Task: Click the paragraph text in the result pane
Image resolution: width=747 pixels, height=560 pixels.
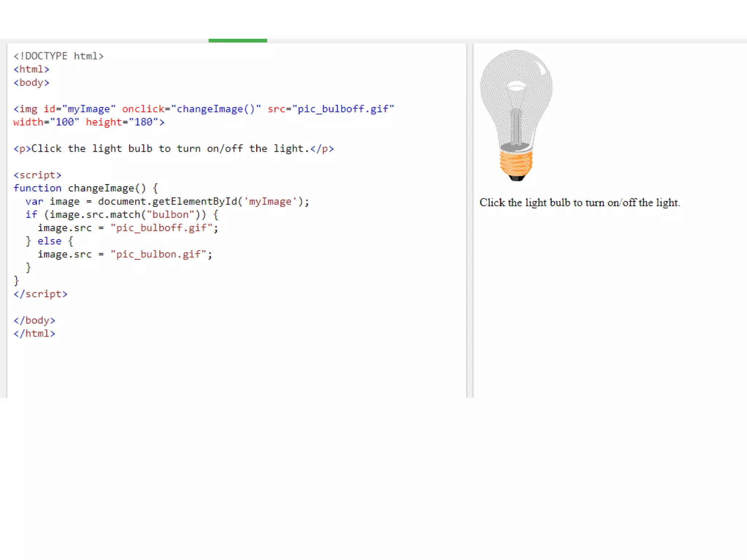Action: click(x=579, y=203)
